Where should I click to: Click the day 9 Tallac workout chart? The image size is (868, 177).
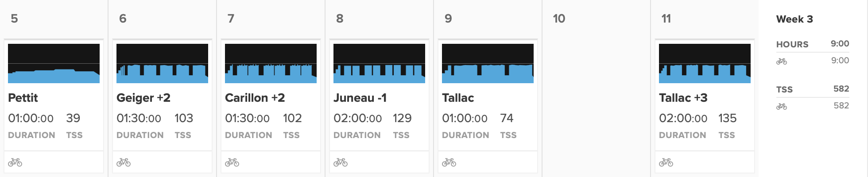tap(488, 63)
